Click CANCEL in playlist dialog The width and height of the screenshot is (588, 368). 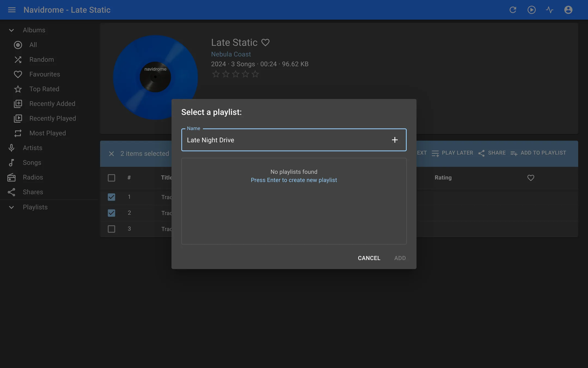pyautogui.click(x=369, y=258)
